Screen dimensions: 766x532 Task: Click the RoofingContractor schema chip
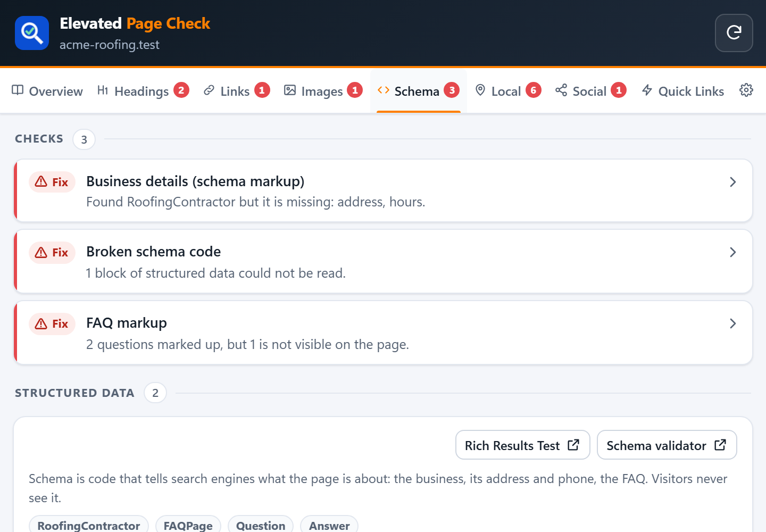(89, 525)
